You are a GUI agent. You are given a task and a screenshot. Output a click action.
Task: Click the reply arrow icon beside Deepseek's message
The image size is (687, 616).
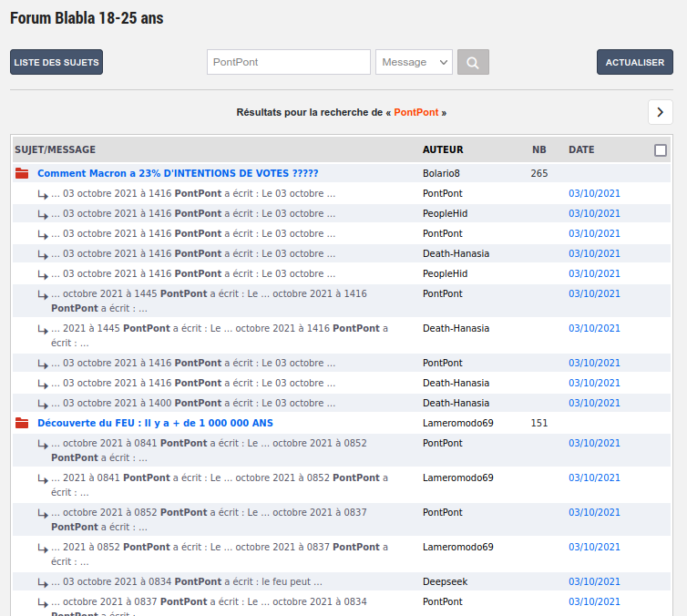[43, 582]
